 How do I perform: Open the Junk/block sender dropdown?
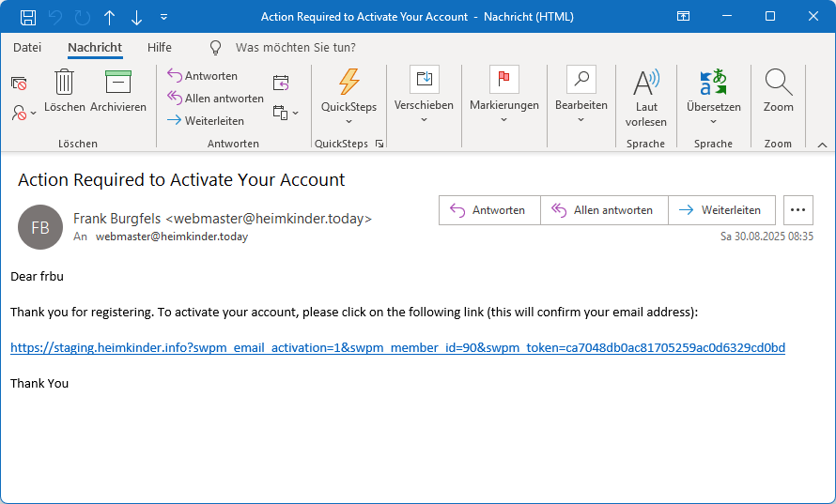click(24, 113)
